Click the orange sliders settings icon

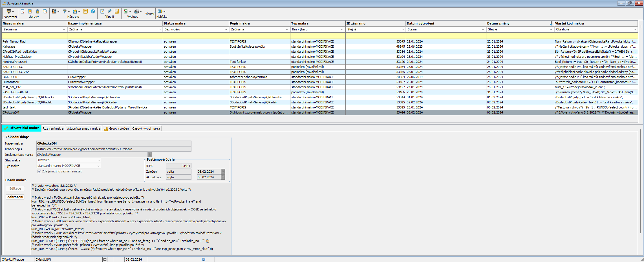click(85, 12)
